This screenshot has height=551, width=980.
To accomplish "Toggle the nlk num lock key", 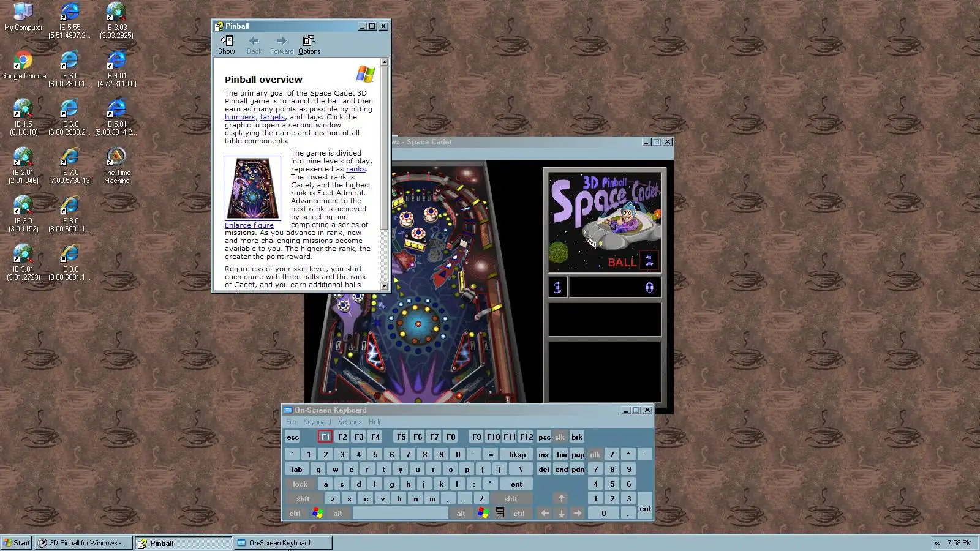I will (595, 454).
